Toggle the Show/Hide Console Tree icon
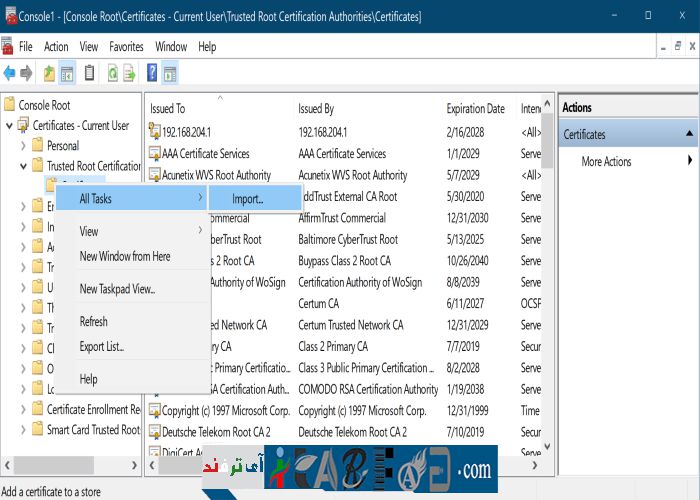This screenshot has width=700, height=500. pyautogui.click(x=68, y=73)
